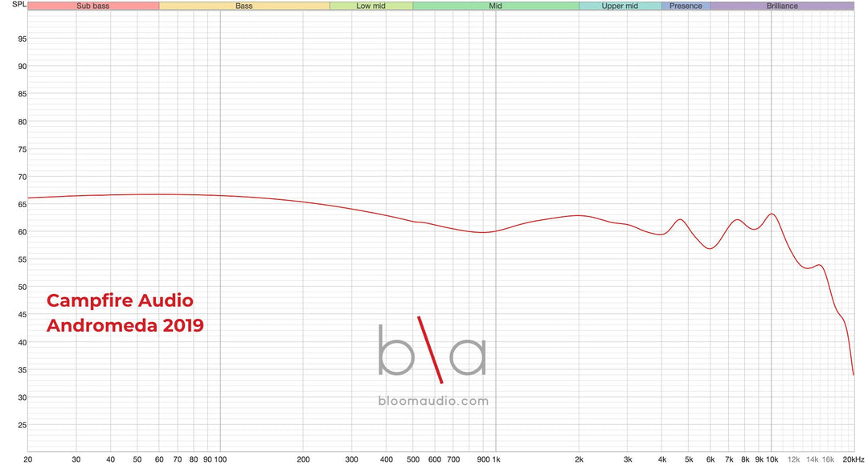Click the 30 value on SPL axis
Image resolution: width=868 pixels, height=465 pixels.
[x=23, y=398]
